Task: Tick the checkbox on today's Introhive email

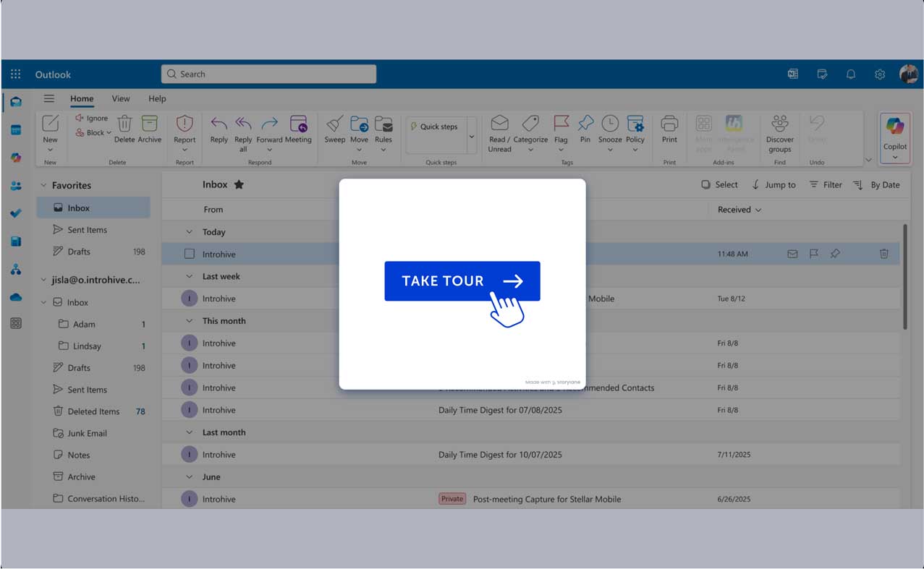Action: tap(190, 254)
